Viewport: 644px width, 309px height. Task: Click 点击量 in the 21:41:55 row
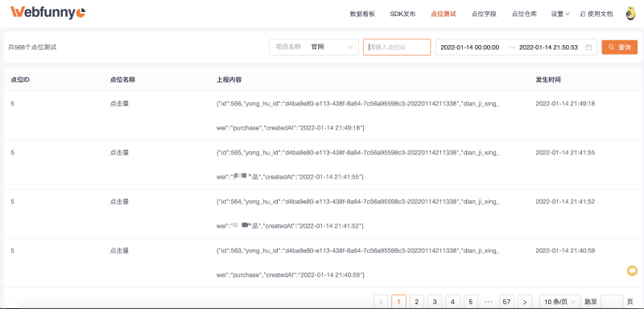click(x=119, y=153)
